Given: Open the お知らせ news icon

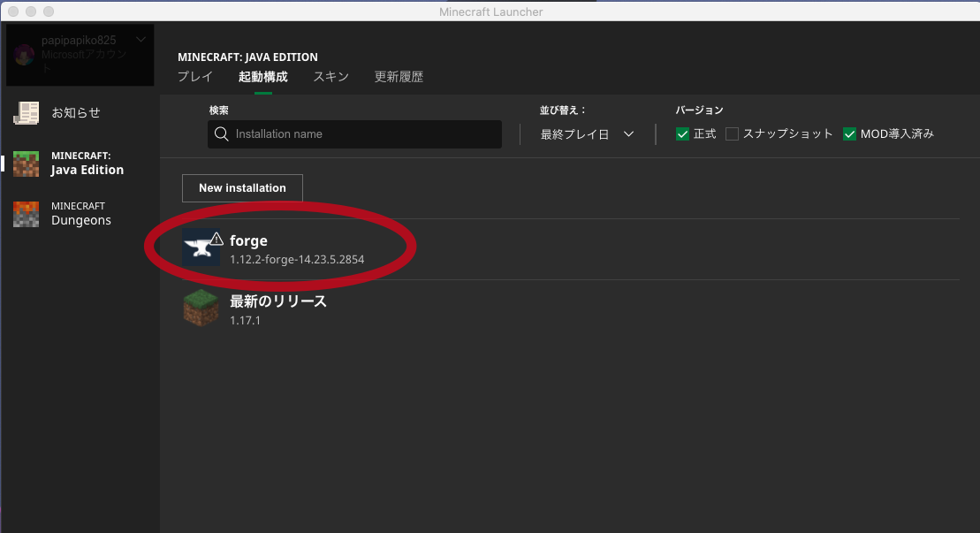Looking at the screenshot, I should pos(27,113).
